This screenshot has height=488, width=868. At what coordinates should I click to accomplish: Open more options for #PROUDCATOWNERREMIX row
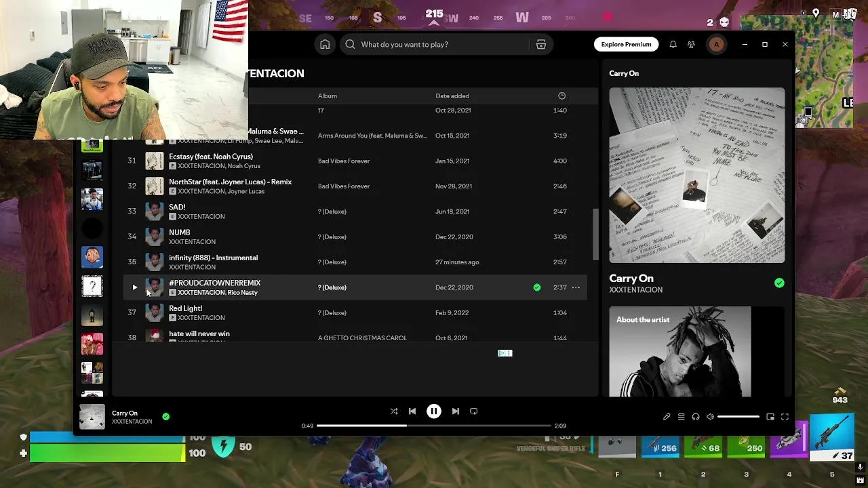[x=576, y=287]
